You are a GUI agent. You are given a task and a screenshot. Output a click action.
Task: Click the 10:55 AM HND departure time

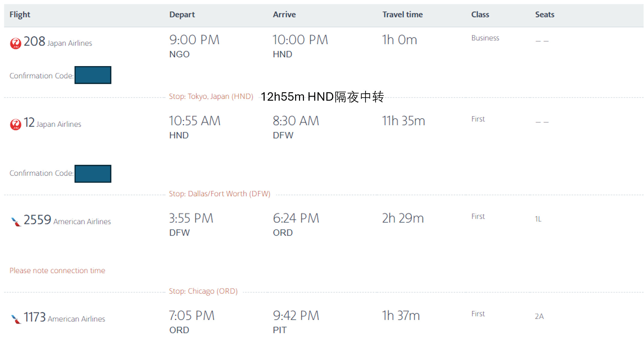point(194,121)
